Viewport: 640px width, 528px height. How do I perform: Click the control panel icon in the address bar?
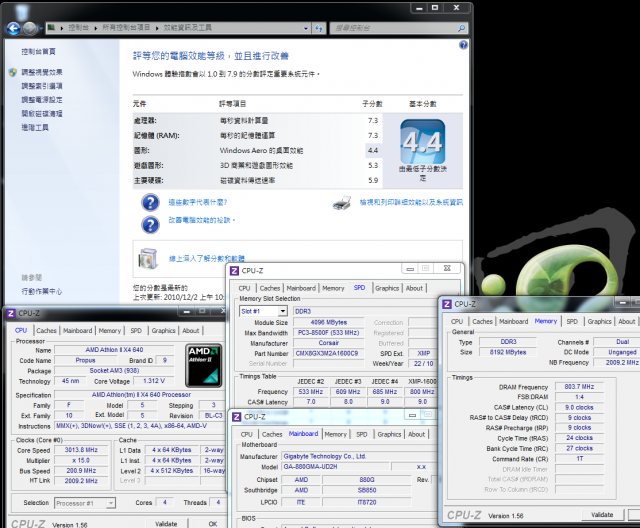click(x=51, y=28)
